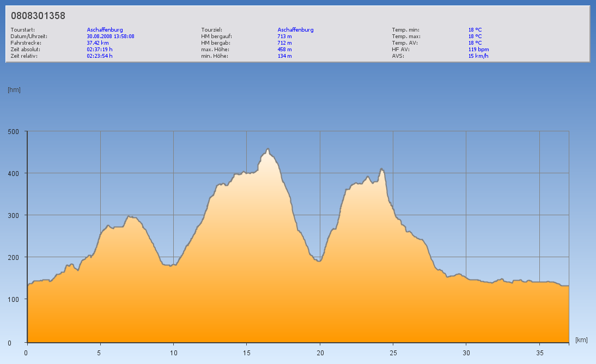Click the tour title 0808301358
Viewport: 596px width, 364px height.
pos(38,16)
